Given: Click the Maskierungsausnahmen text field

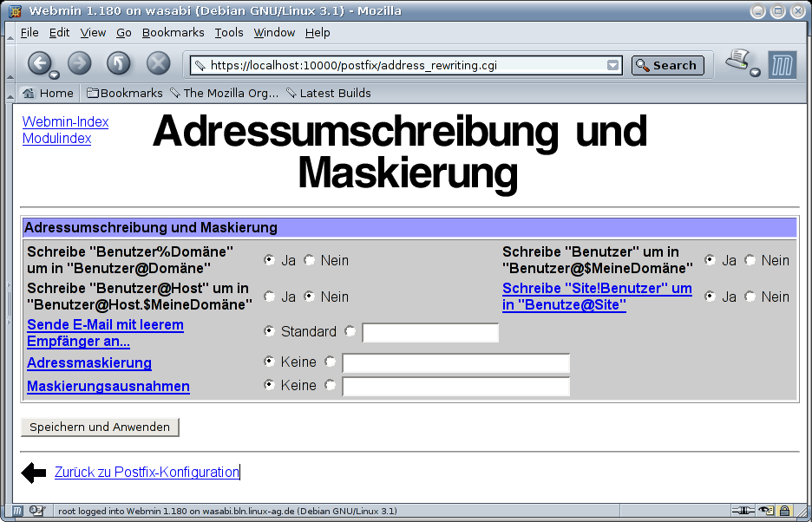Looking at the screenshot, I should (456, 387).
